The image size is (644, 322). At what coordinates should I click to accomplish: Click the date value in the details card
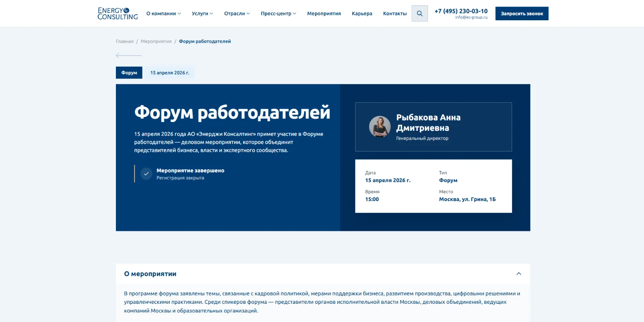pos(388,180)
